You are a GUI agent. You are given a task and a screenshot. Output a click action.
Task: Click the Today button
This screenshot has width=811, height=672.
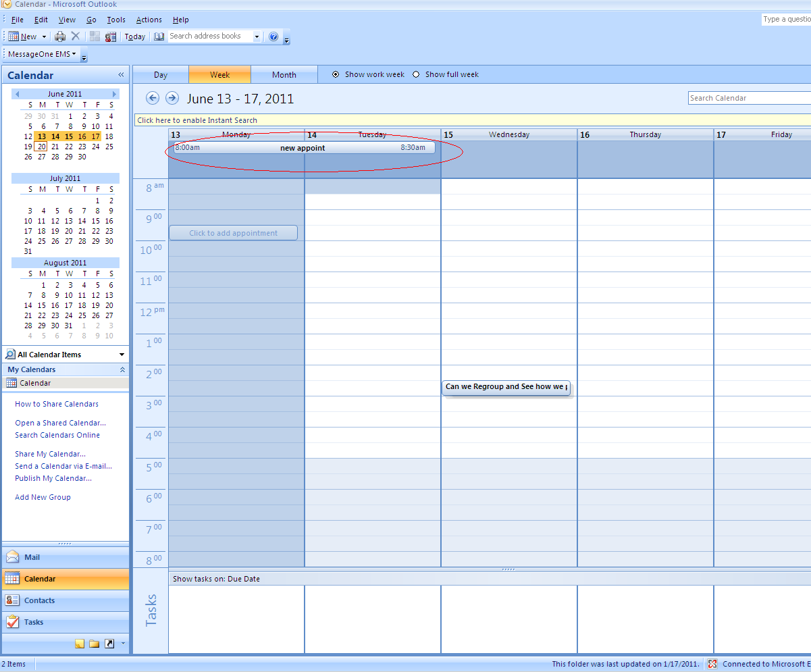tap(135, 36)
